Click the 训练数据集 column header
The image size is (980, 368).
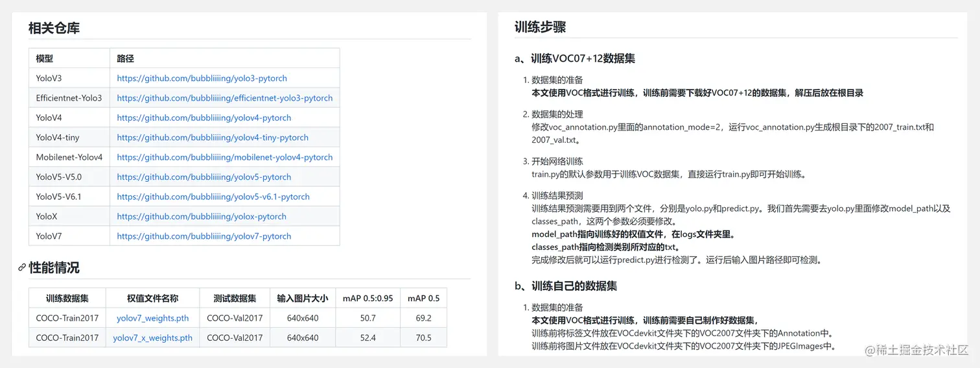(67, 299)
